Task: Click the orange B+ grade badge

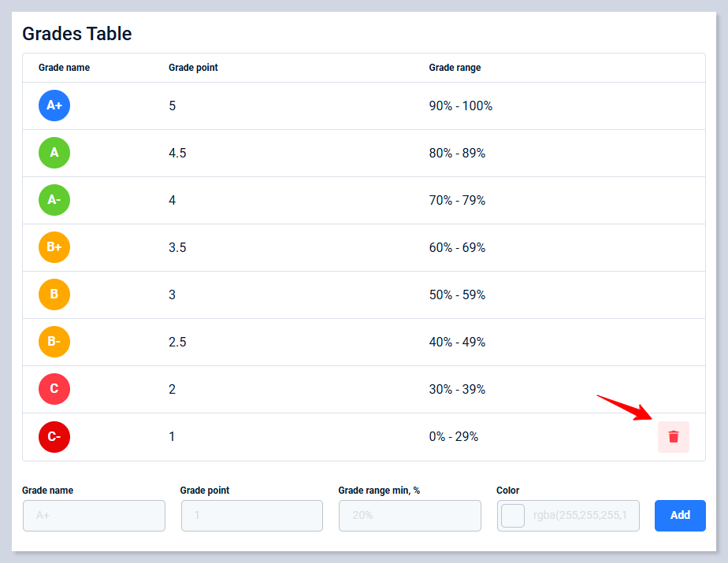Action: click(x=54, y=247)
